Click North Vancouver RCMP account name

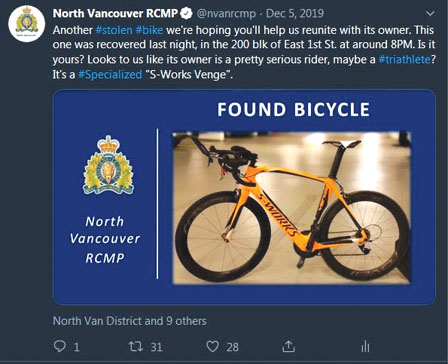coord(115,14)
